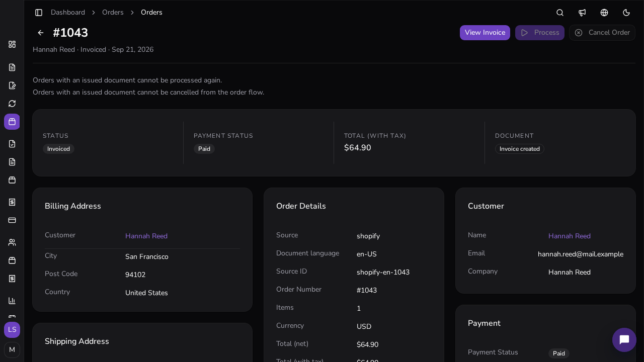The image size is (644, 362).
Task: Open the customers people icon in sidebar
Action: (12, 242)
